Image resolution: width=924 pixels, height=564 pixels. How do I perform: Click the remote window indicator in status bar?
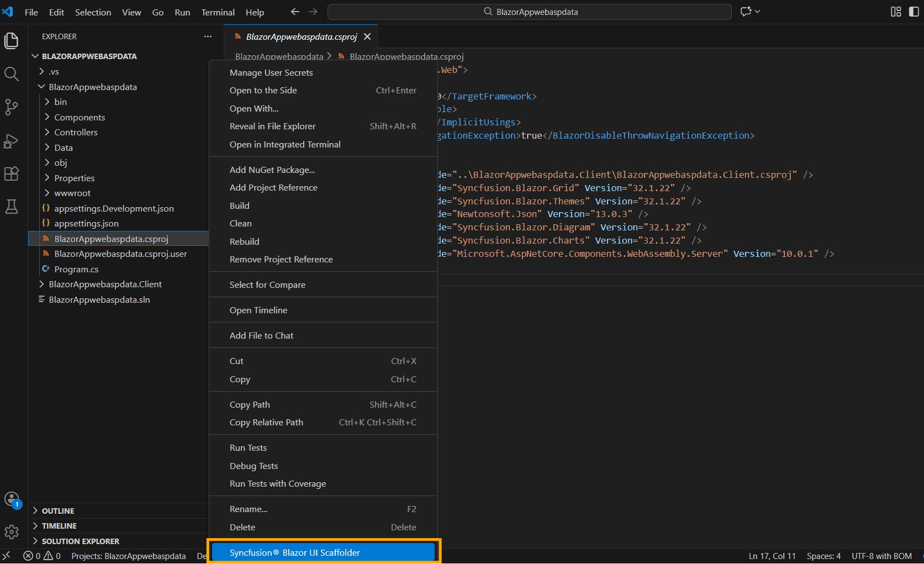pos(7,556)
